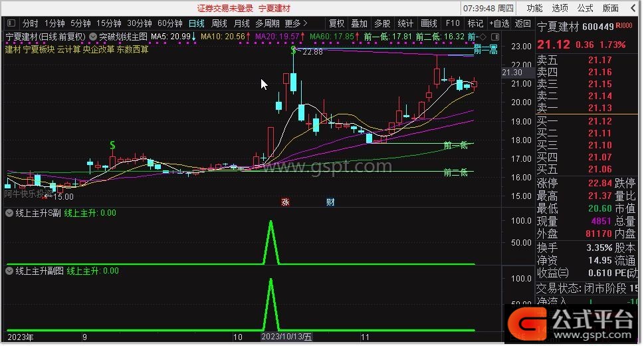Click the 买一 price 21.12
This screenshot has height=346, width=644.
coord(599,121)
